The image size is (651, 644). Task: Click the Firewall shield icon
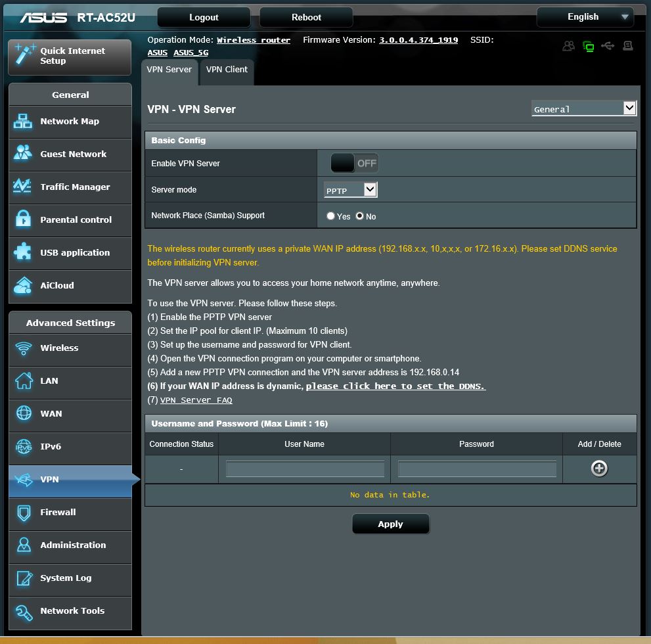coord(24,513)
